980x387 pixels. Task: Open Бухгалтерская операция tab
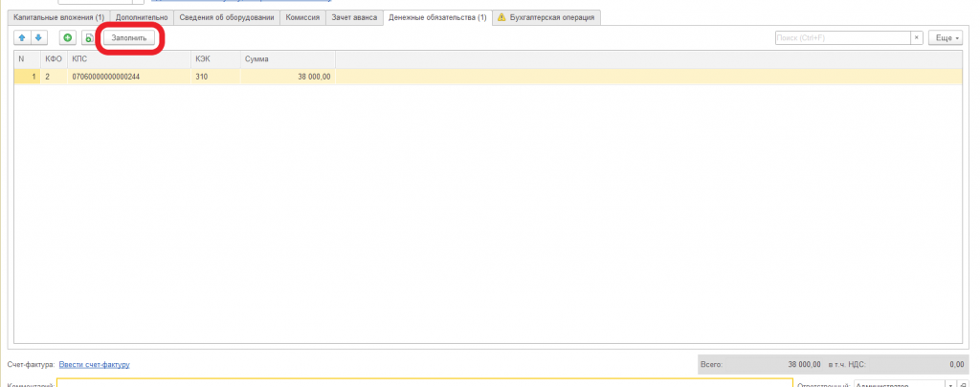[x=546, y=17]
